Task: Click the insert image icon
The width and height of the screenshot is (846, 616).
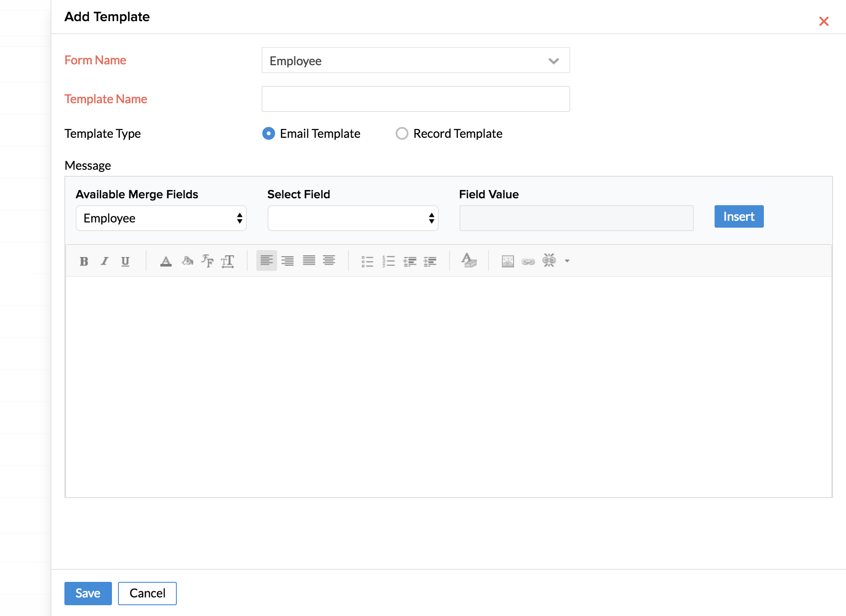Action: [507, 260]
